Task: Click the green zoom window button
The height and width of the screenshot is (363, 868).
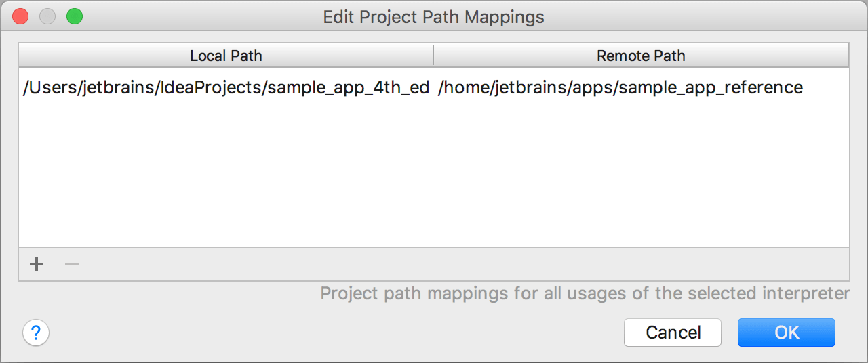Action: coord(75,16)
